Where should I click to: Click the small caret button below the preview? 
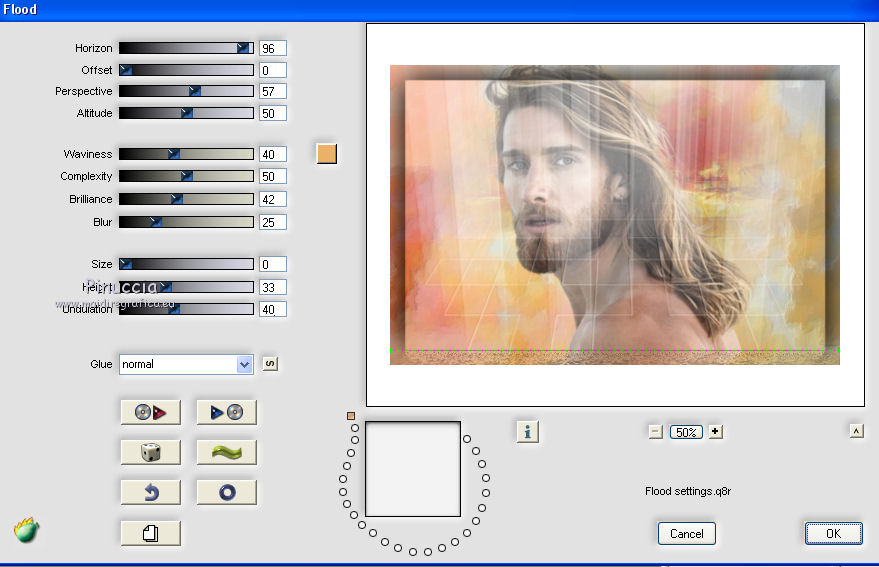(856, 431)
